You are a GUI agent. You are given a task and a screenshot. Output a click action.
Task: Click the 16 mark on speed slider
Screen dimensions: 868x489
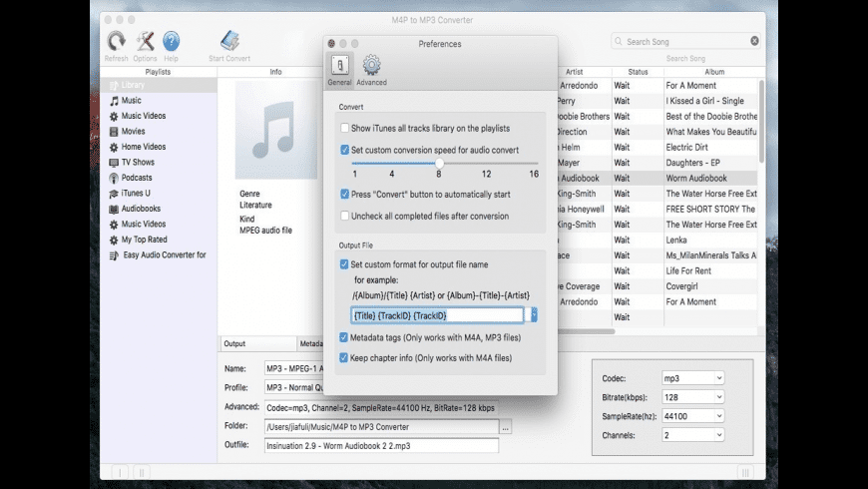pos(534,174)
